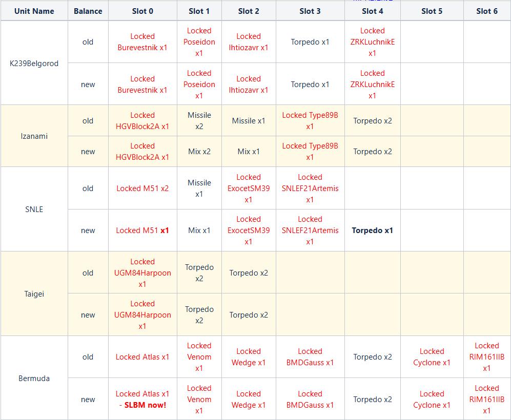Select the Taigei unit name cell
Image resolution: width=511 pixels, height=420 pixels.
click(34, 293)
